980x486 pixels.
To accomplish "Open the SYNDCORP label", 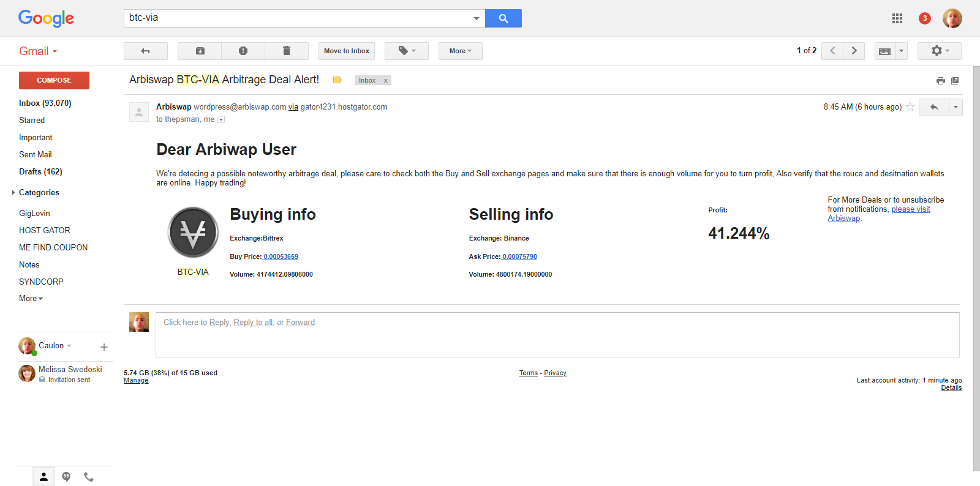I will pos(41,282).
